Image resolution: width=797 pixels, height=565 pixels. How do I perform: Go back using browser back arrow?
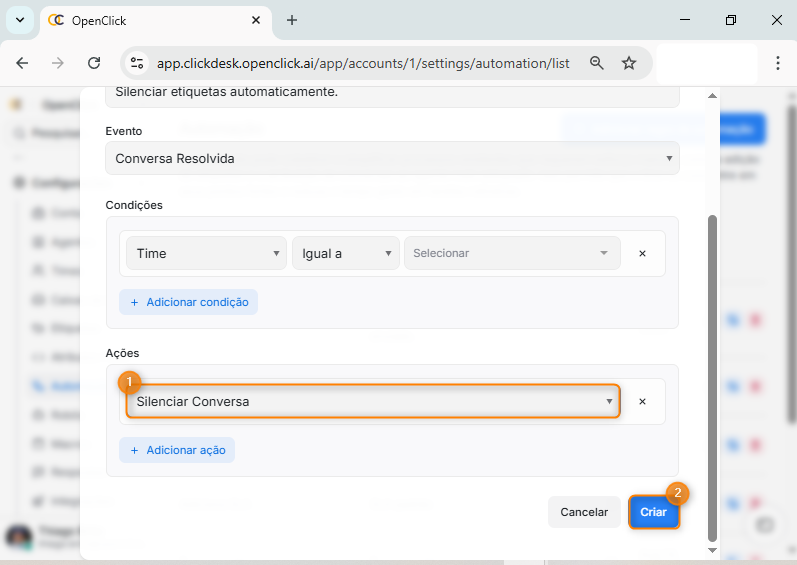(x=22, y=63)
